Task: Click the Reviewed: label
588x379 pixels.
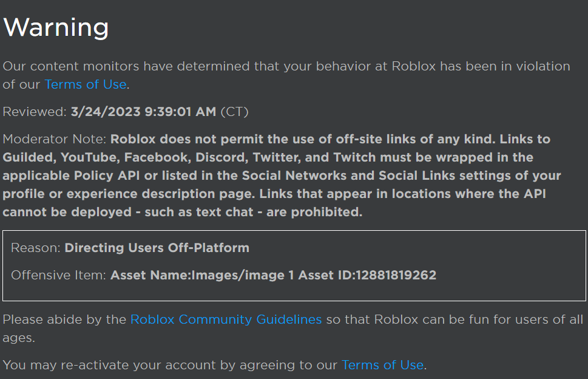Action: pyautogui.click(x=35, y=112)
